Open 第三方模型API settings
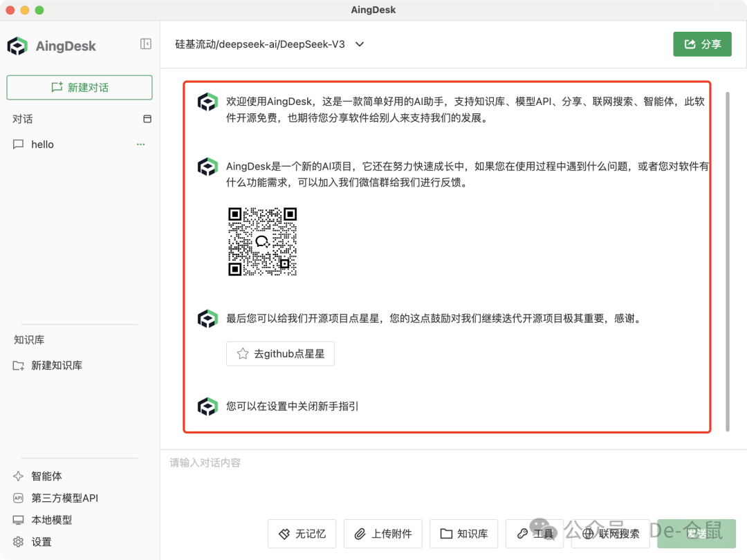 click(x=55, y=498)
